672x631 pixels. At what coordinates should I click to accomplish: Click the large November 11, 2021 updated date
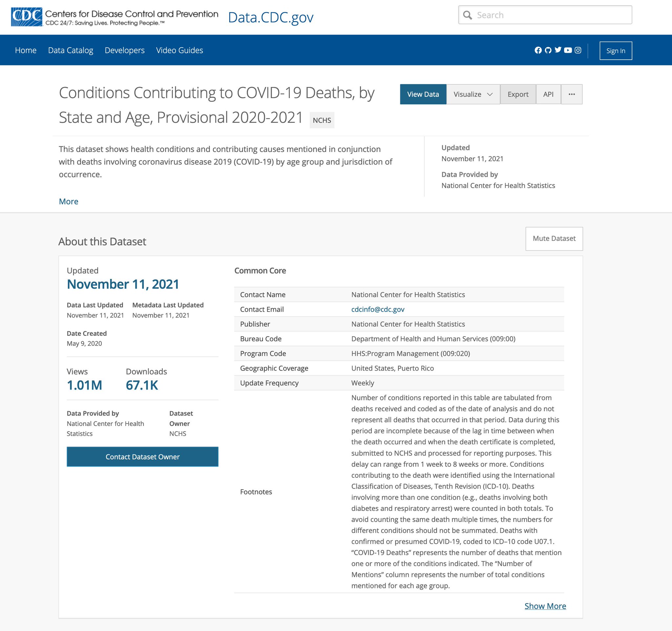[123, 284]
